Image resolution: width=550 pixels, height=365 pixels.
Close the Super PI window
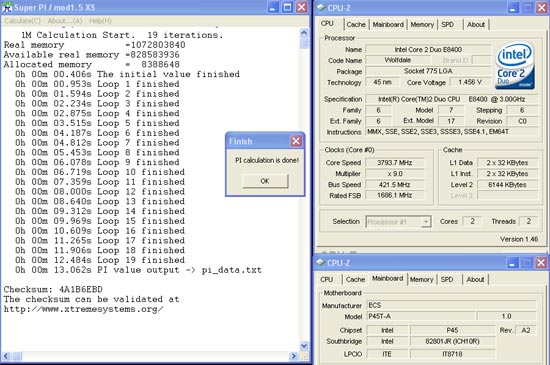(302, 7)
